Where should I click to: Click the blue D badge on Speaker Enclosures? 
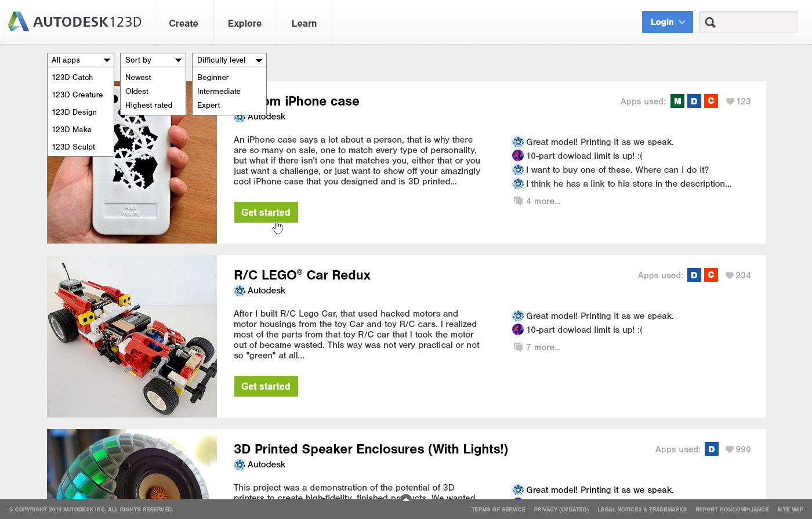tap(711, 449)
